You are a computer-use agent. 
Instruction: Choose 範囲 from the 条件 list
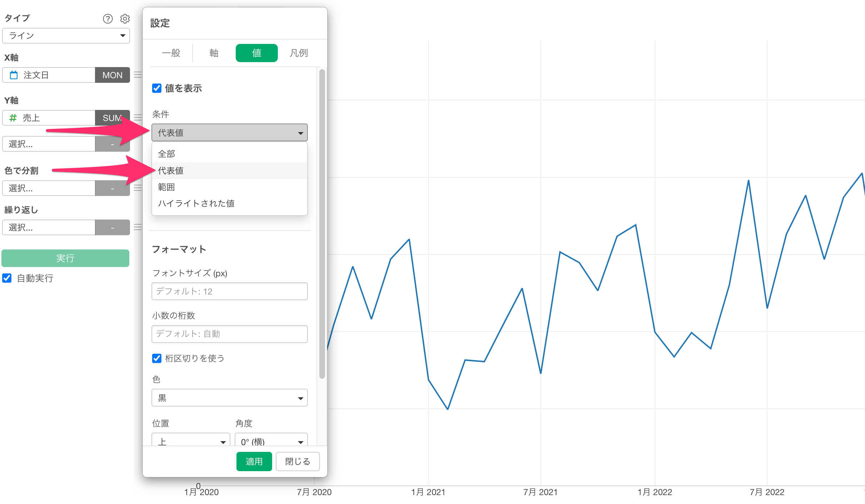click(166, 187)
